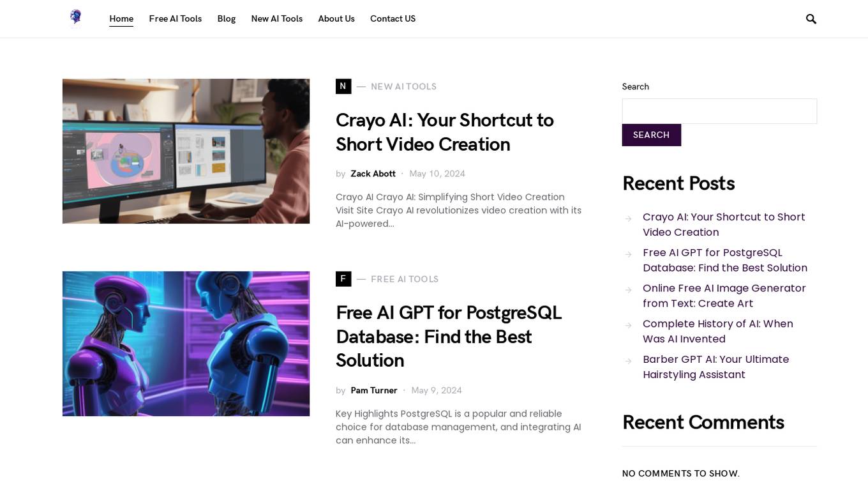Open the About Us page
This screenshot has width=868, height=488.
[x=336, y=19]
